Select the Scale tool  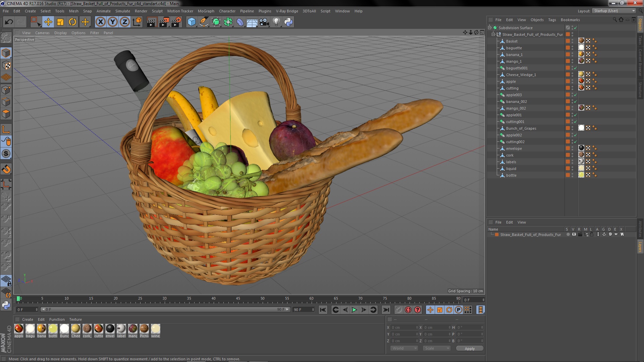tap(60, 22)
